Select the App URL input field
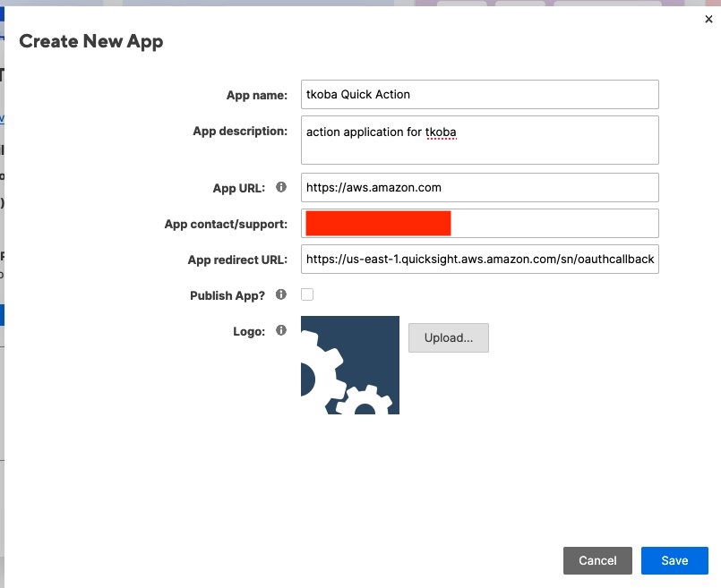 coord(479,188)
